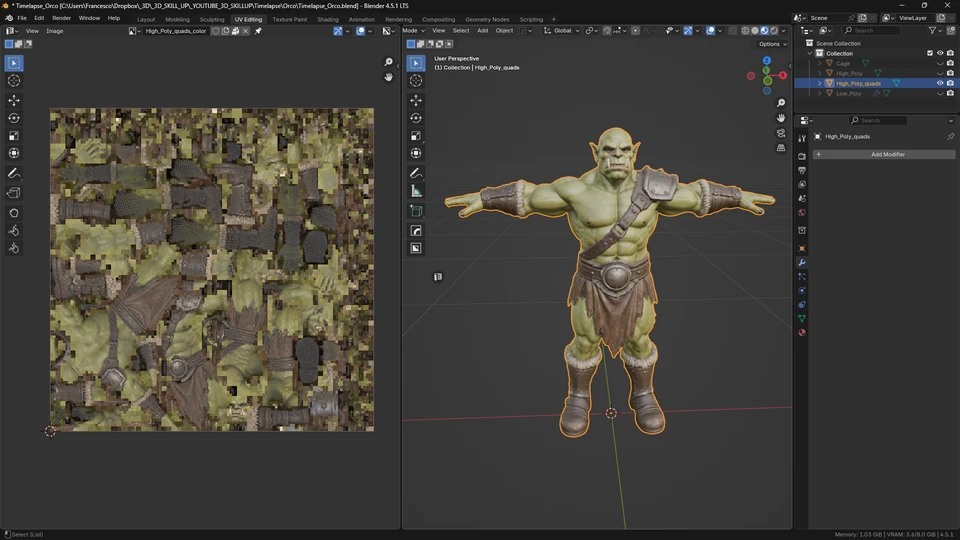Switch to the Texture Paint workspace tab
This screenshot has width=960, height=540.
click(x=290, y=19)
